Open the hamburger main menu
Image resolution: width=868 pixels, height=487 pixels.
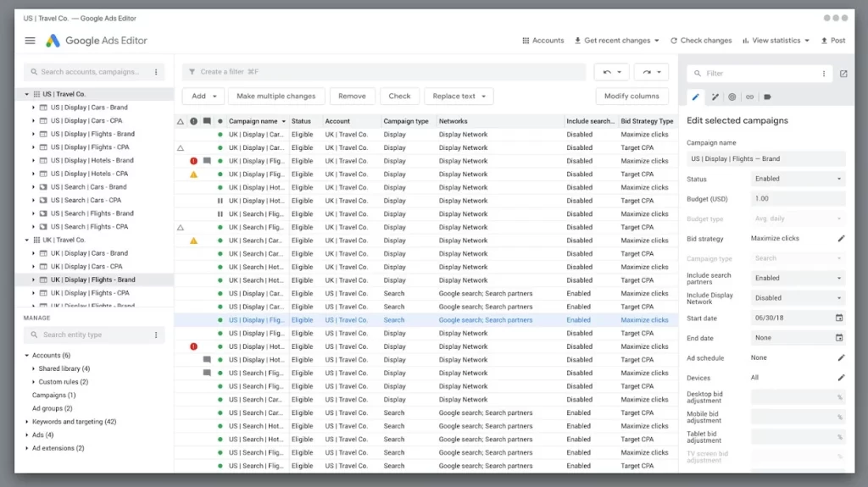[30, 41]
